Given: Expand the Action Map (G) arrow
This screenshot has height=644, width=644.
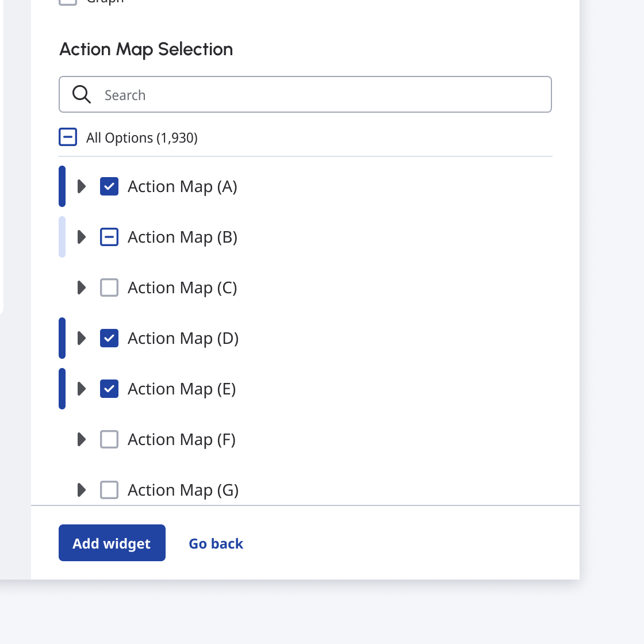Looking at the screenshot, I should (82, 490).
